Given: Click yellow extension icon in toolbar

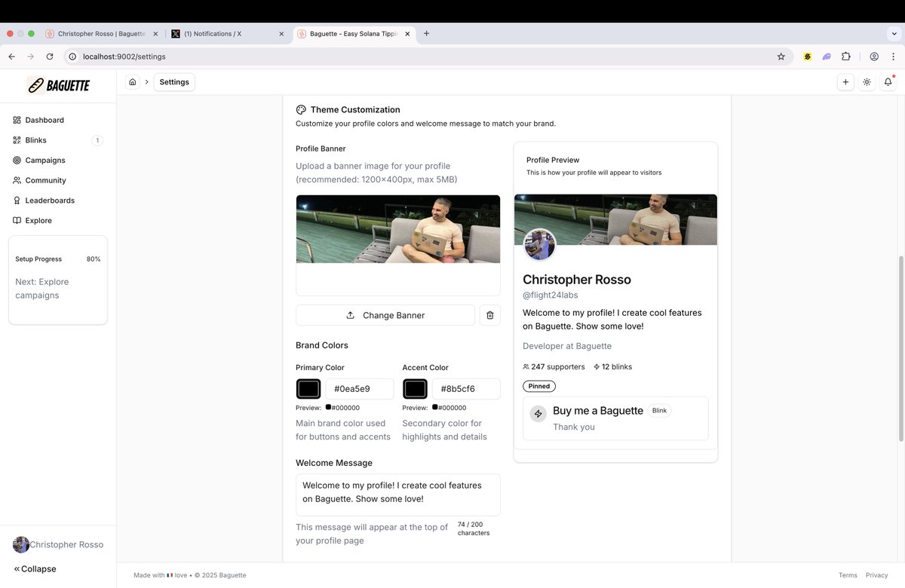Looking at the screenshot, I should click(x=808, y=57).
